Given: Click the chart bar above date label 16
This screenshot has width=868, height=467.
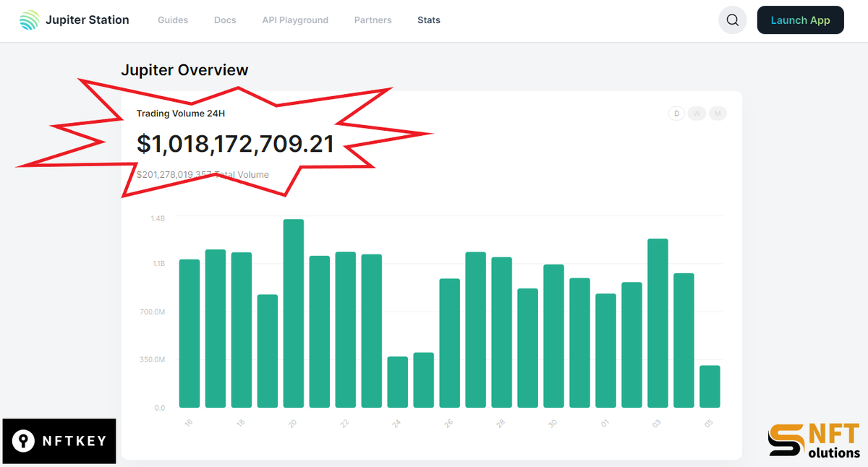Looking at the screenshot, I should click(190, 333).
